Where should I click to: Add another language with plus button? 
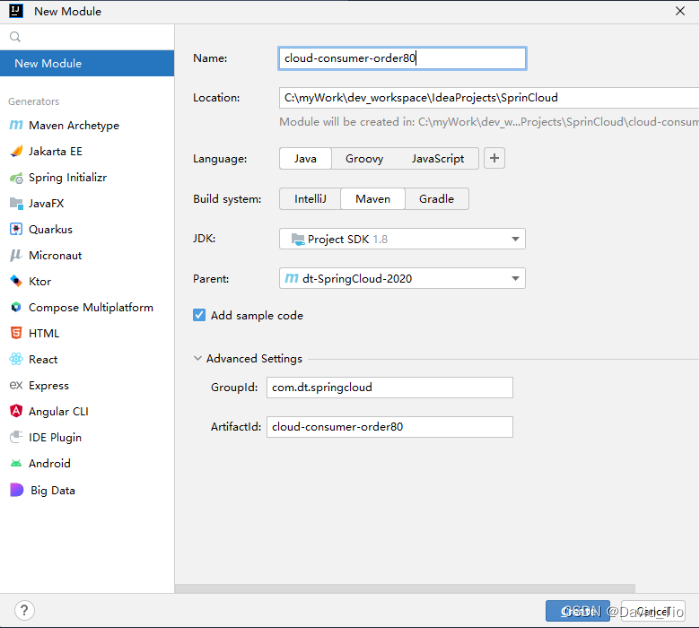click(494, 158)
